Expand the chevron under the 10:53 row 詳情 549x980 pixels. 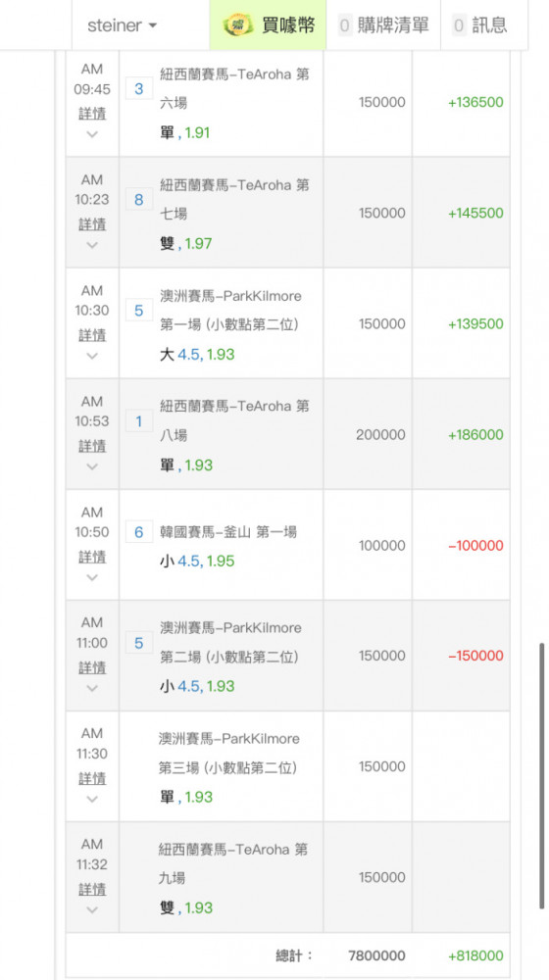(92, 466)
